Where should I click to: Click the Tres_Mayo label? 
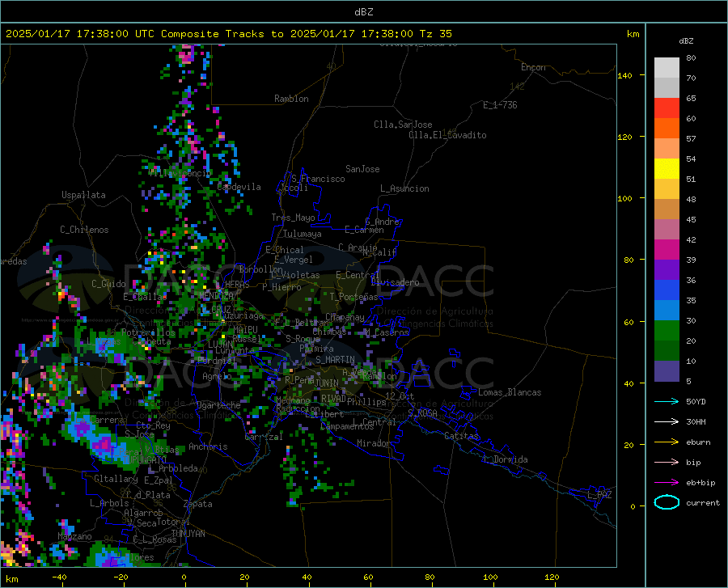293,218
